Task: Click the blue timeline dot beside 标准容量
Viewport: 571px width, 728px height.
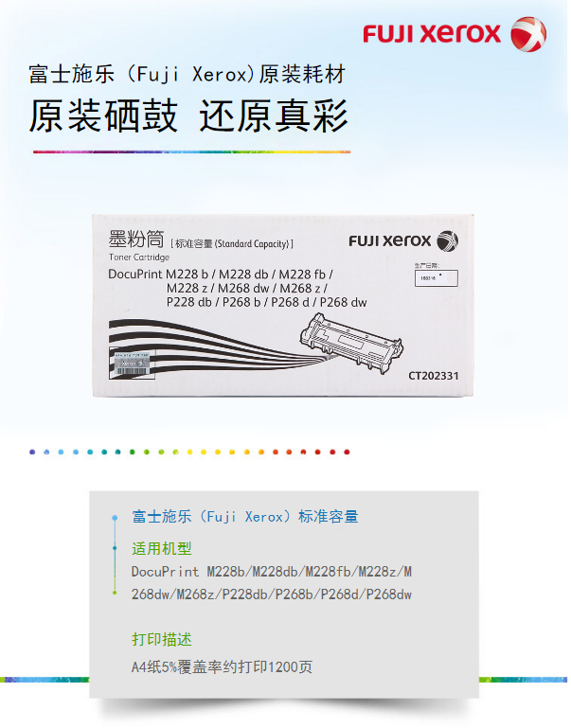Action: coord(115,517)
